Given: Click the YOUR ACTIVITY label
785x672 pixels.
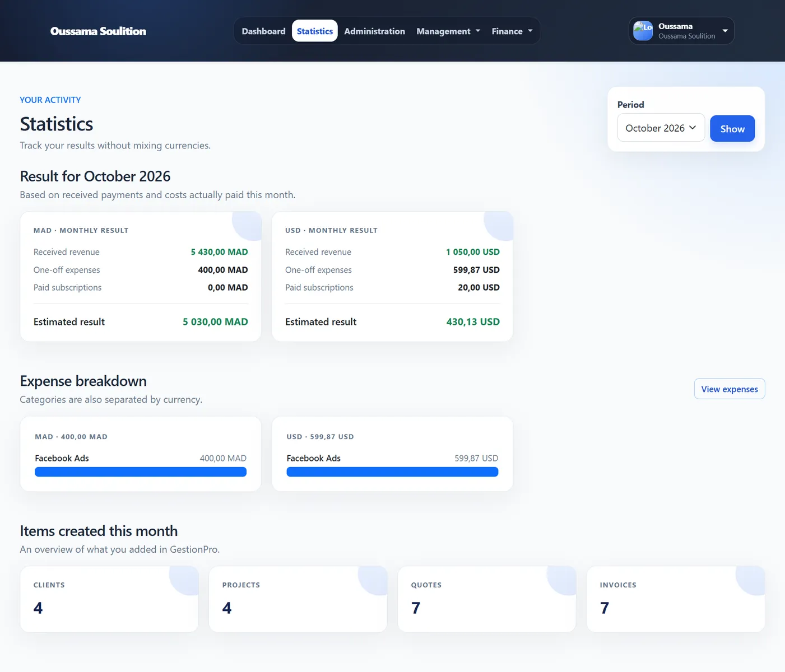Looking at the screenshot, I should point(50,100).
